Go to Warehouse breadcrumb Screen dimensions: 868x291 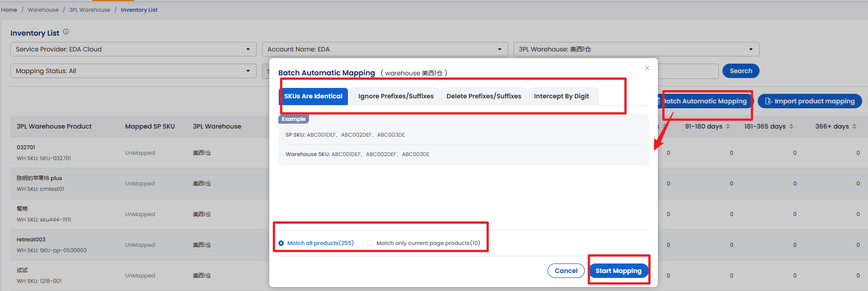pyautogui.click(x=43, y=10)
